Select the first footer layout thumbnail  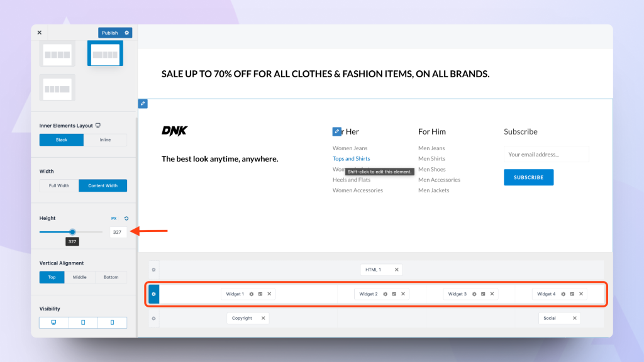(x=57, y=54)
